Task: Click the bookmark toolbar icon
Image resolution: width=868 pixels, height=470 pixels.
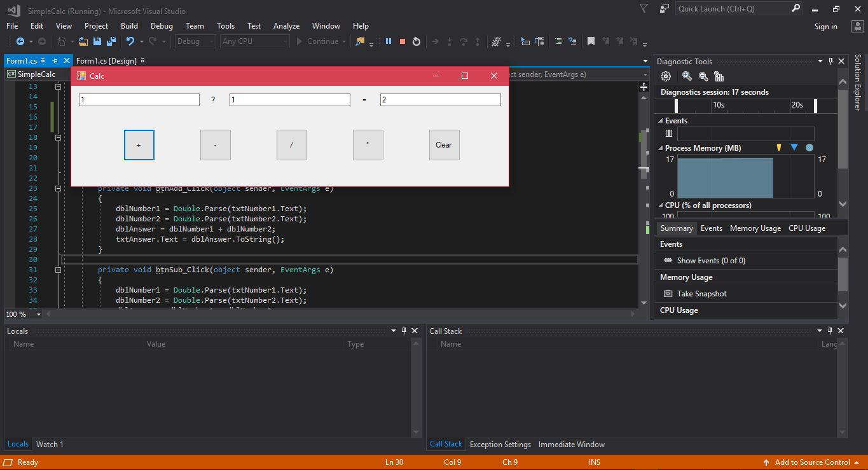Action: click(591, 41)
